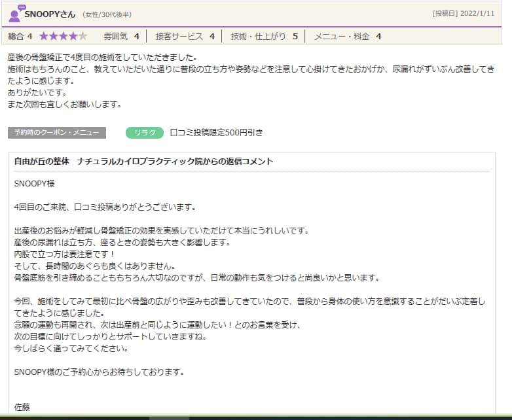The image size is (512, 420).
Task: Click the 女性/30代後半 reviewer attribute text
Action: [x=109, y=14]
